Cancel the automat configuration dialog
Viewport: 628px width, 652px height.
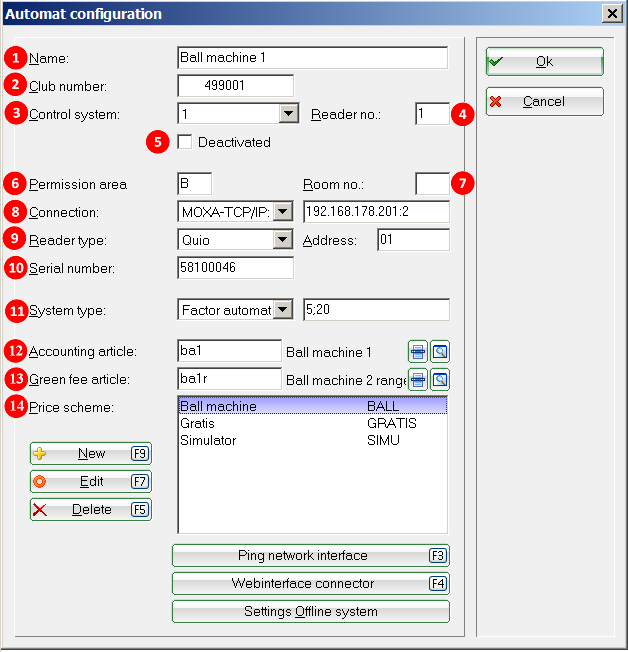[x=544, y=101]
